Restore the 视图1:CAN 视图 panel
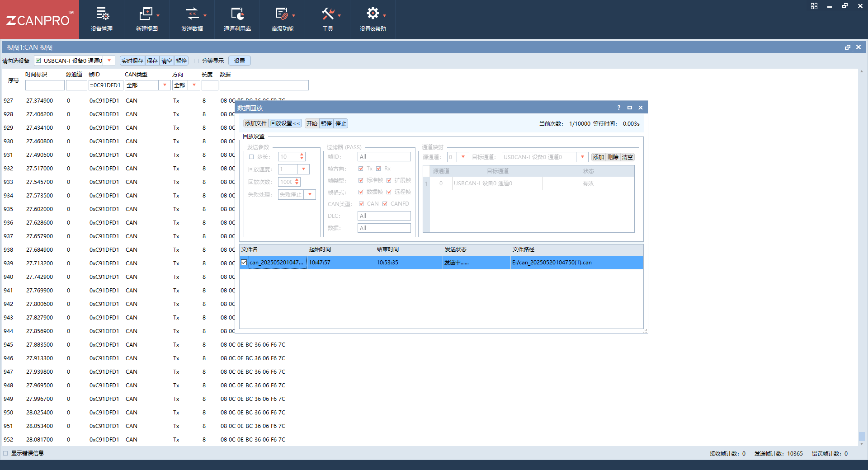 coord(848,47)
